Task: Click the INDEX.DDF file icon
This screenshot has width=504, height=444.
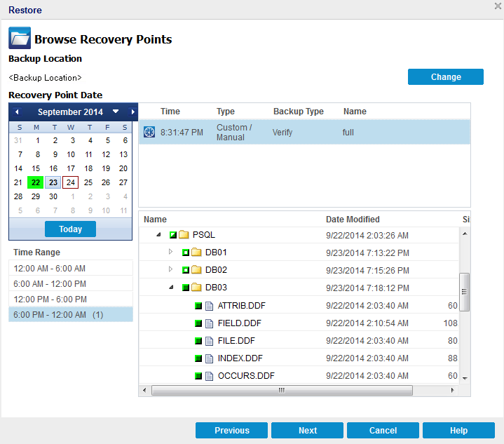Action: tap(210, 358)
